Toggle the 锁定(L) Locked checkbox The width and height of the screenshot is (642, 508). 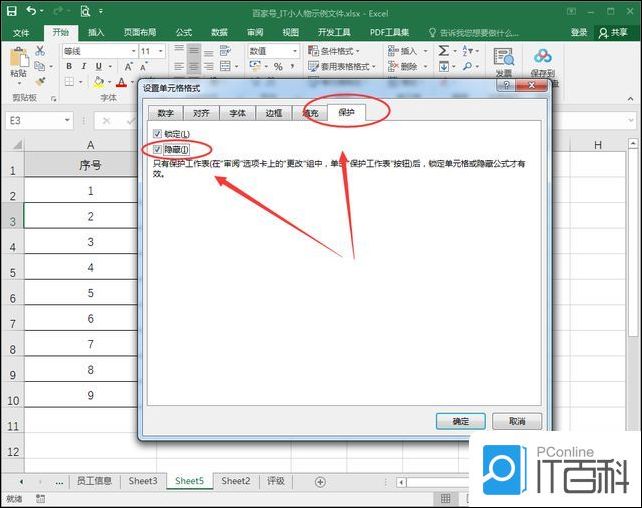click(x=157, y=133)
